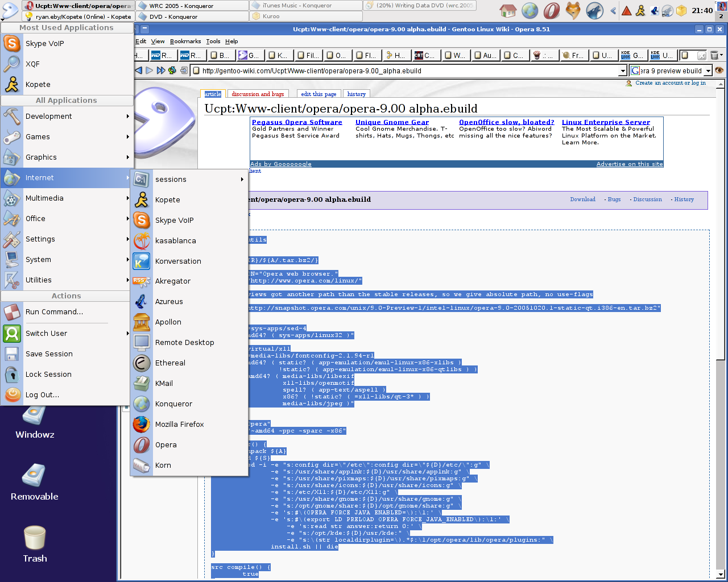Open Akregator feed reader
The image size is (728, 582).
189,281
